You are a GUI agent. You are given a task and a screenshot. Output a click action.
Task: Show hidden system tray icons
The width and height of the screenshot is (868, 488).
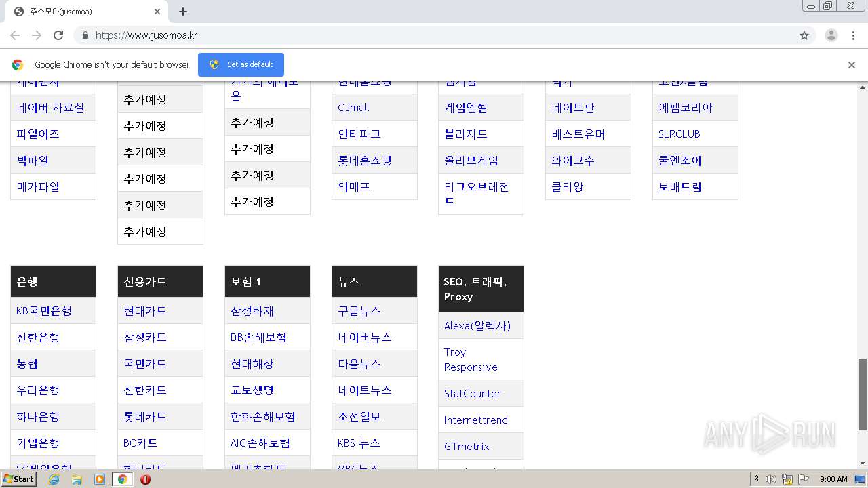(x=756, y=479)
